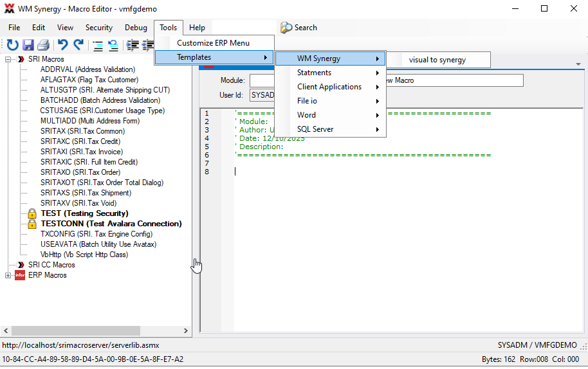
Task: Click the Redo arrow icon
Action: click(78, 45)
